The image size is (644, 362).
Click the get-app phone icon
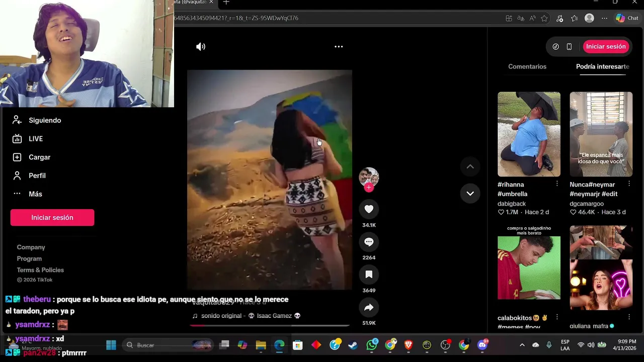(569, 47)
